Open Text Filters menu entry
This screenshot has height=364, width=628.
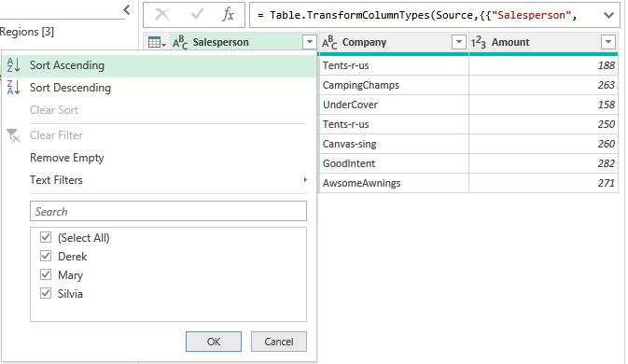[x=159, y=180]
